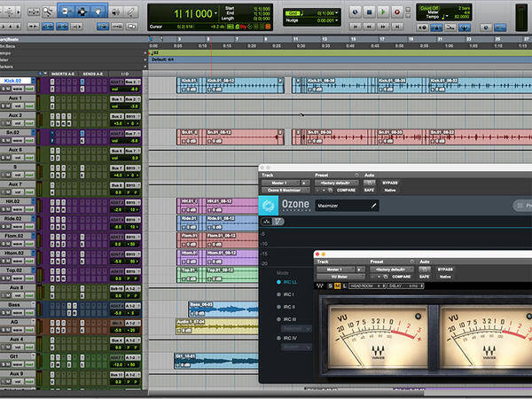Click Go to End transport button
Screen dimensions: 532x399
click(x=397, y=26)
